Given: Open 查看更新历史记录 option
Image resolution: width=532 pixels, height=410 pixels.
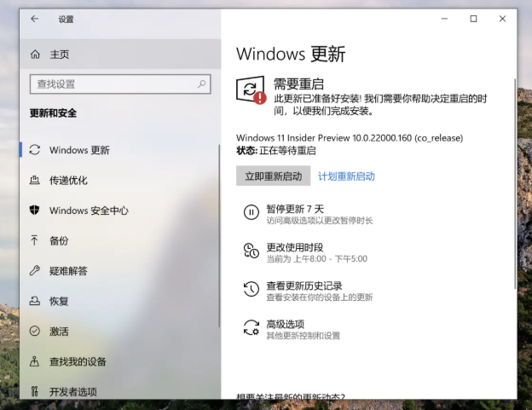Looking at the screenshot, I should [x=308, y=291].
